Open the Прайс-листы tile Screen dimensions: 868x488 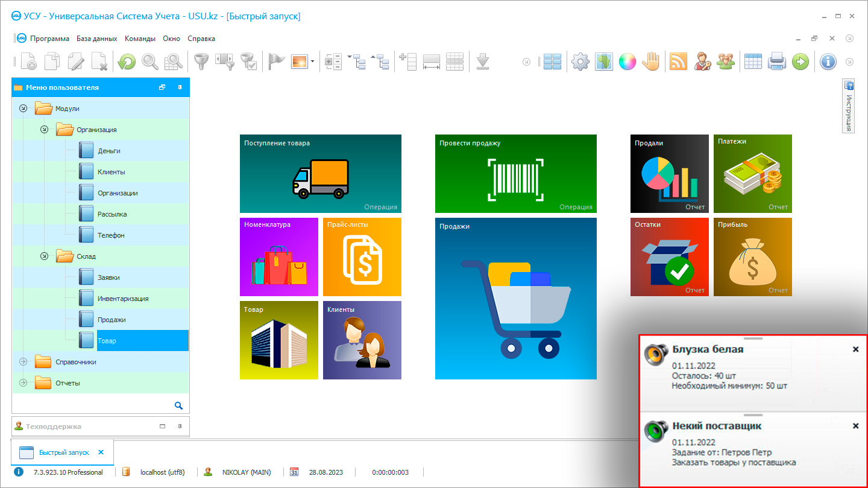[362, 257]
